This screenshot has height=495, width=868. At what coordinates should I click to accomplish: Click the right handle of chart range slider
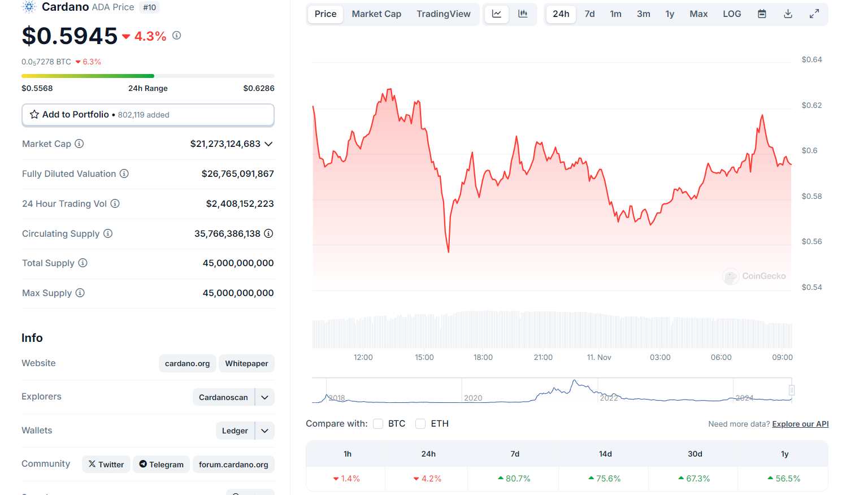[792, 390]
